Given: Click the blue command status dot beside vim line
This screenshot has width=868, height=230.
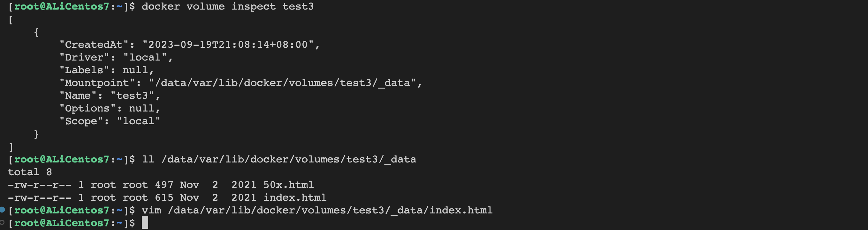Looking at the screenshot, I should tap(2, 210).
